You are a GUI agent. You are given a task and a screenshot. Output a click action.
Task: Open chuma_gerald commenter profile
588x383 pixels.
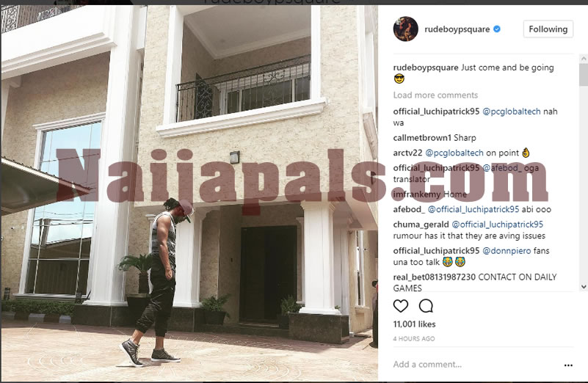(x=421, y=225)
